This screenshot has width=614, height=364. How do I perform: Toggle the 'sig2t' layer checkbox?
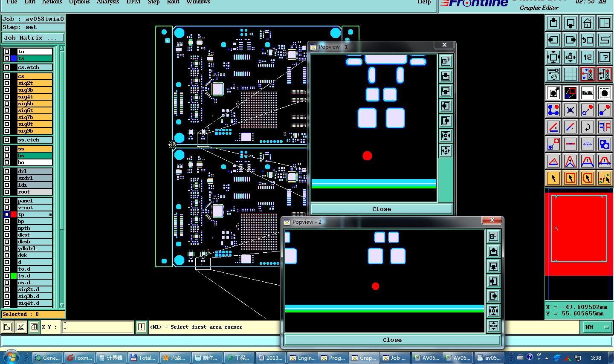pos(7,83)
